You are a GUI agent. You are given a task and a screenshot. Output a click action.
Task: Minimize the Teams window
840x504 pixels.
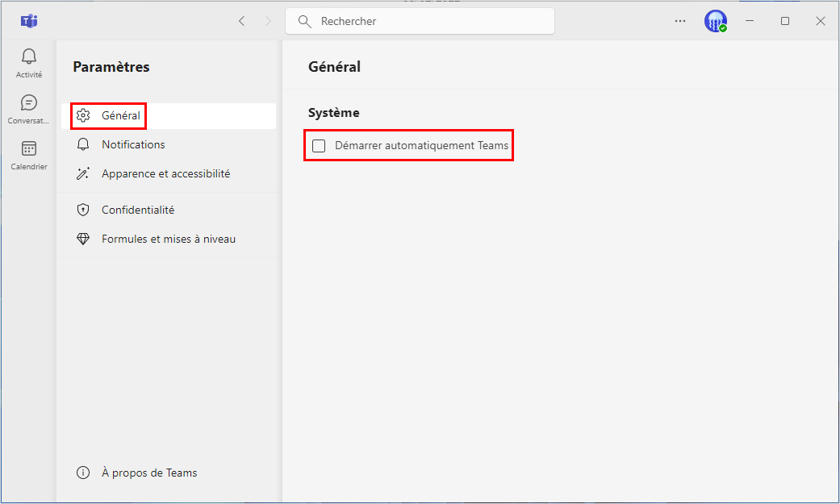[x=750, y=21]
